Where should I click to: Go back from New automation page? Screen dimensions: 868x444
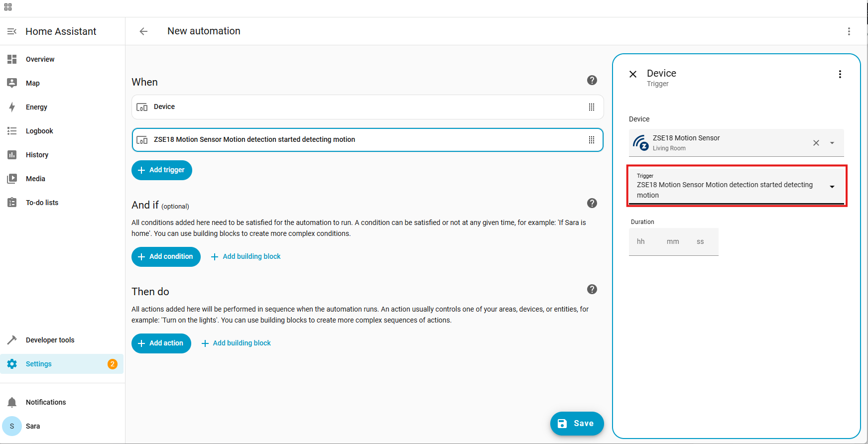(x=143, y=31)
